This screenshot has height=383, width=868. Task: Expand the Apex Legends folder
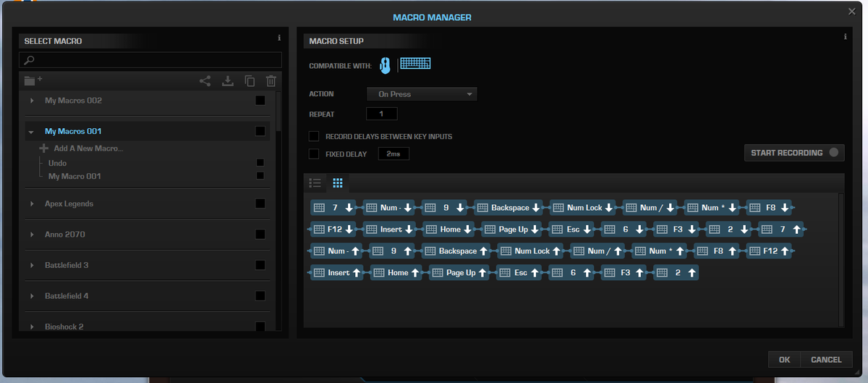32,204
